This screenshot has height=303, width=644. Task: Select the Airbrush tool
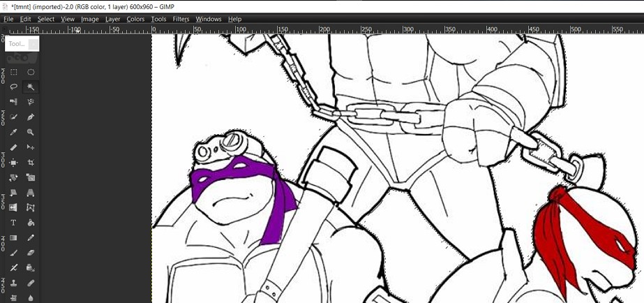click(13, 267)
